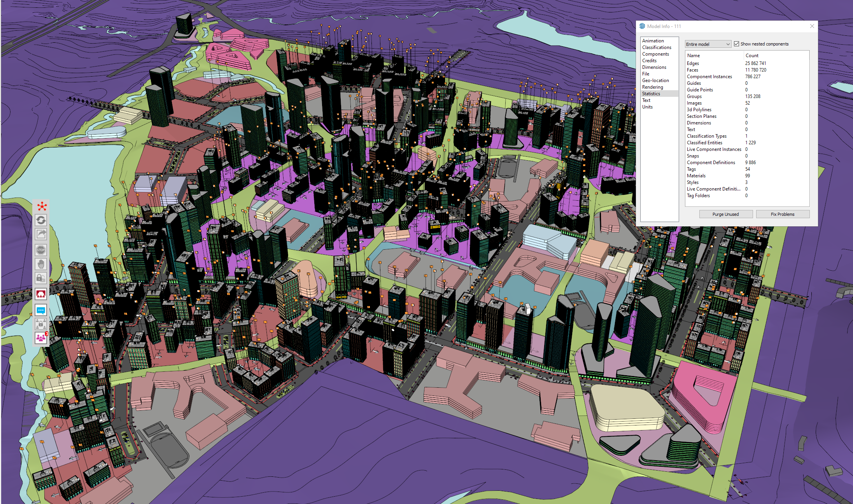This screenshot has height=504, width=853.
Task: Click the Count column header
Action: click(752, 56)
